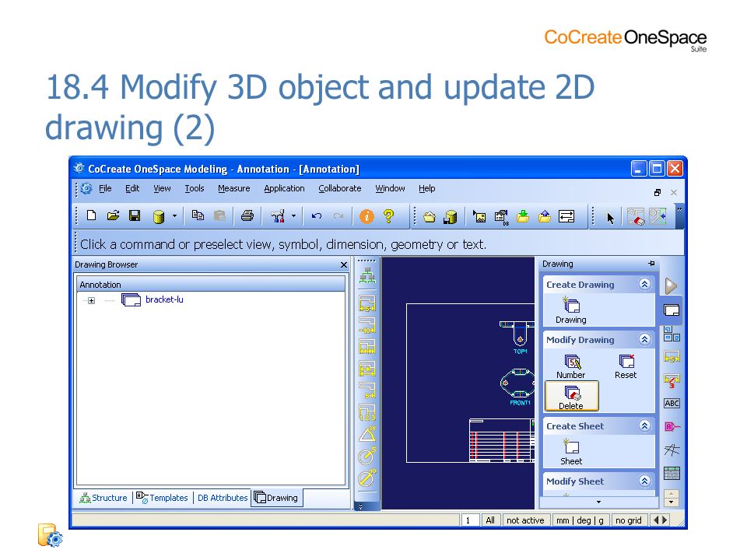This screenshot has width=747, height=560.
Task: Click the picture with arrow toolbar icon
Action: 479,217
